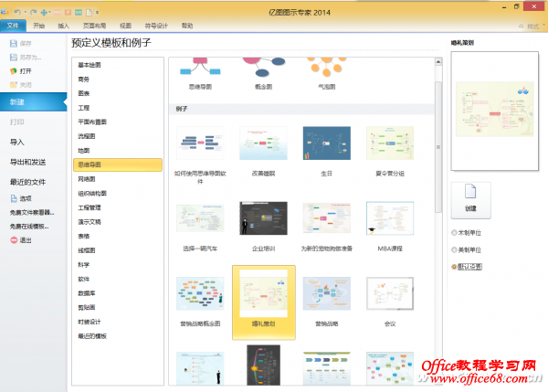Select the 最近的模板 category
This screenshot has height=392, width=548.
point(92,336)
